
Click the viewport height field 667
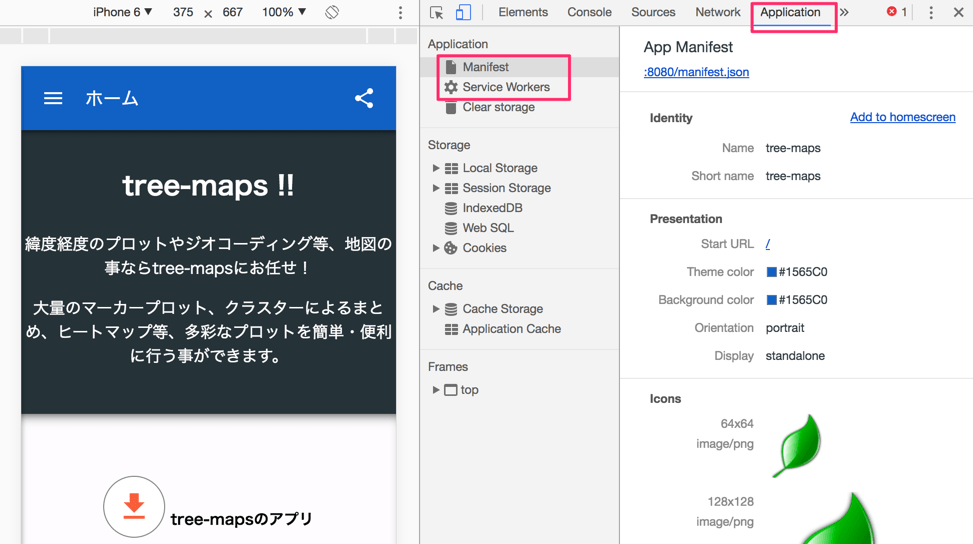233,12
